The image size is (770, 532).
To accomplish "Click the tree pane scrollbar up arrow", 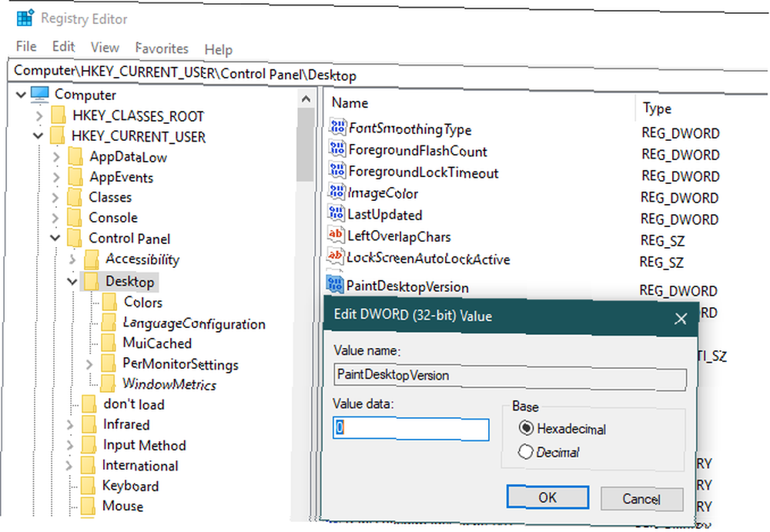I will 306,99.
